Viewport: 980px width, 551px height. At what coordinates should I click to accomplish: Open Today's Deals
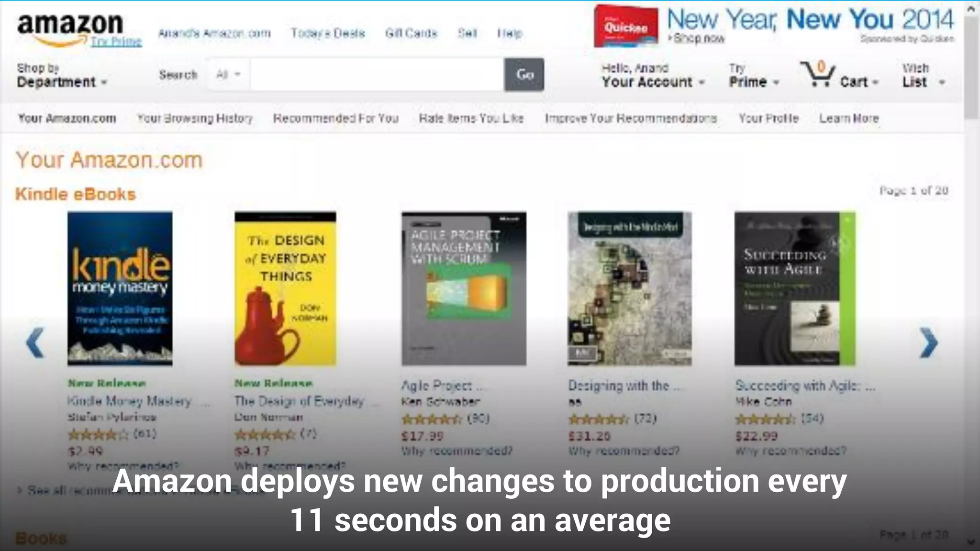point(328,33)
